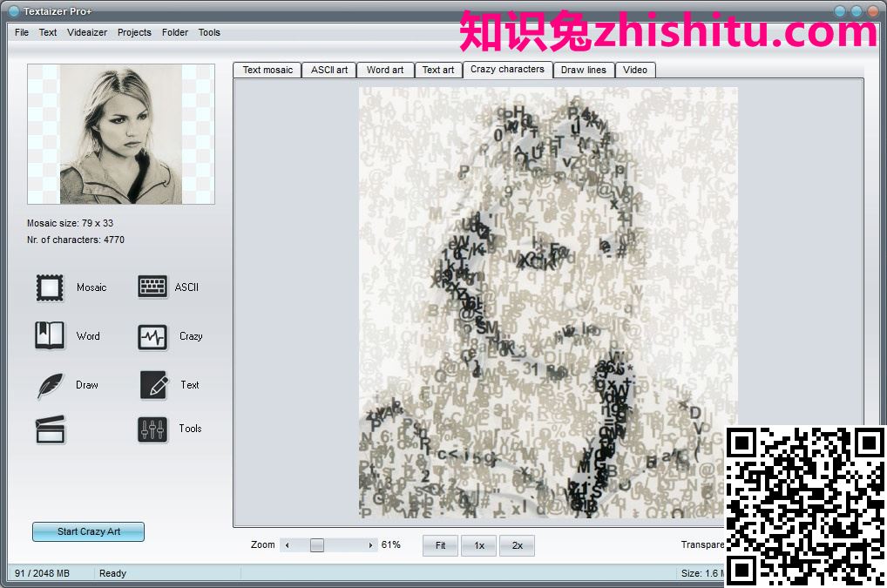Switch to the Word art tab
Image resolution: width=887 pixels, height=588 pixels.
(385, 70)
